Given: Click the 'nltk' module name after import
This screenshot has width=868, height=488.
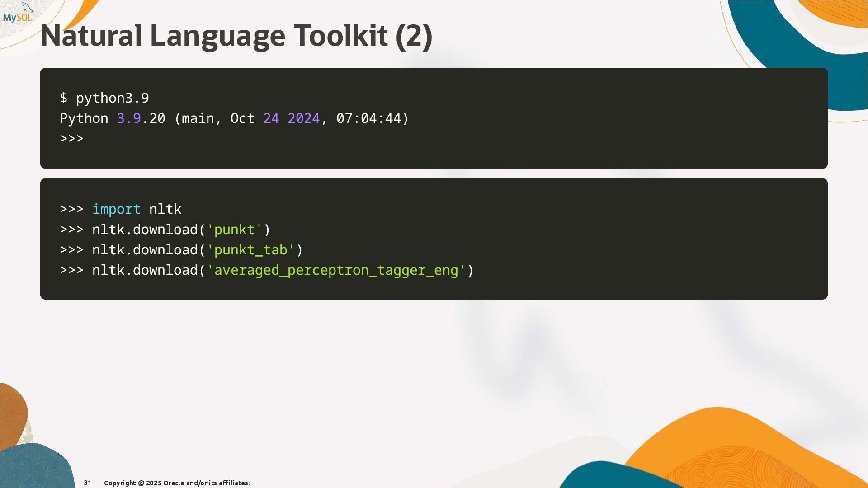Looking at the screenshot, I should click(x=165, y=209).
